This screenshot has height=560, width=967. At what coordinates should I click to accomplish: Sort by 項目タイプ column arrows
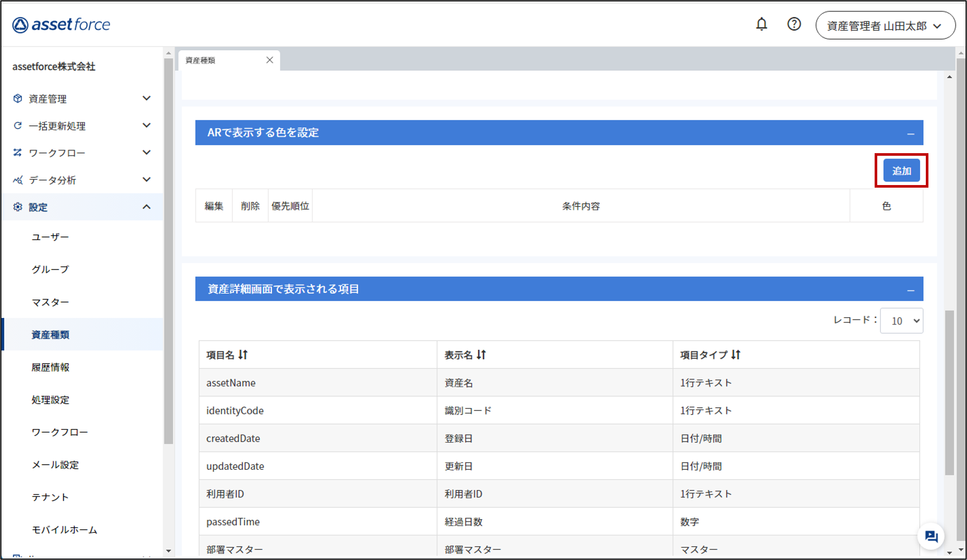click(x=736, y=355)
